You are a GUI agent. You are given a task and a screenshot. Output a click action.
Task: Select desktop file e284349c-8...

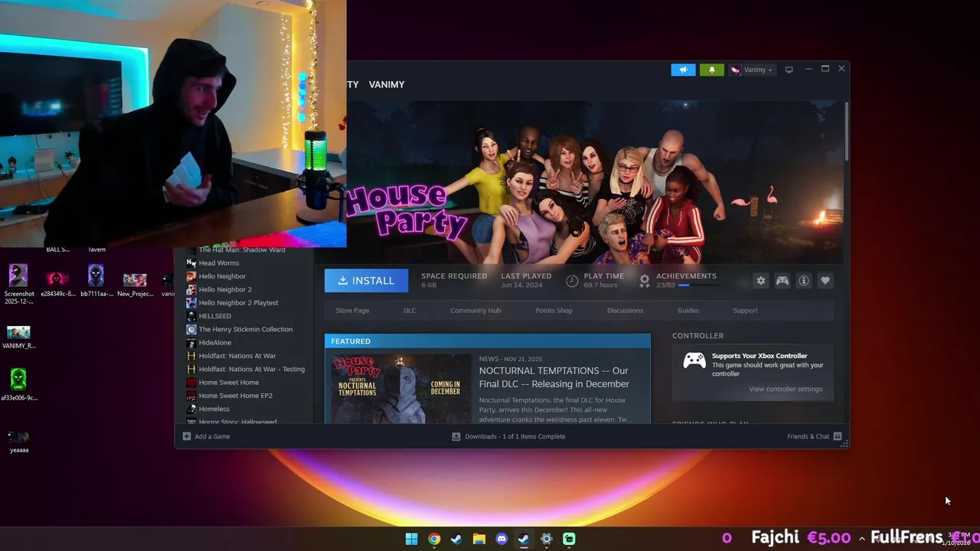[57, 282]
